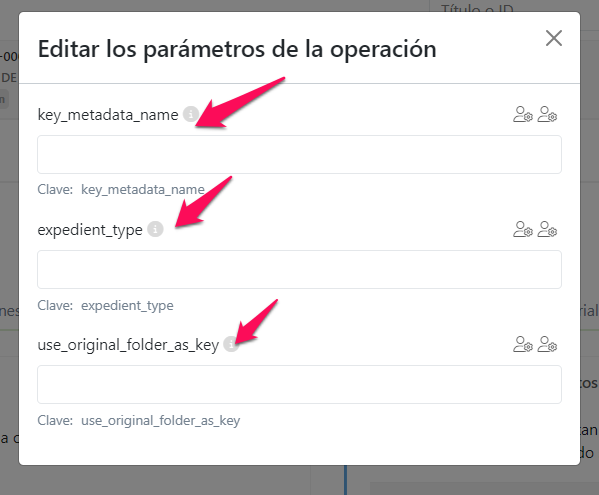Focus the expedient_type text field
599x495 pixels.
(x=299, y=269)
